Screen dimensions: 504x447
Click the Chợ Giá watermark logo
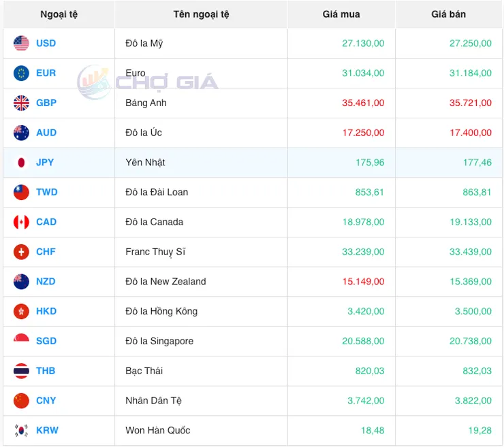pyautogui.click(x=148, y=82)
